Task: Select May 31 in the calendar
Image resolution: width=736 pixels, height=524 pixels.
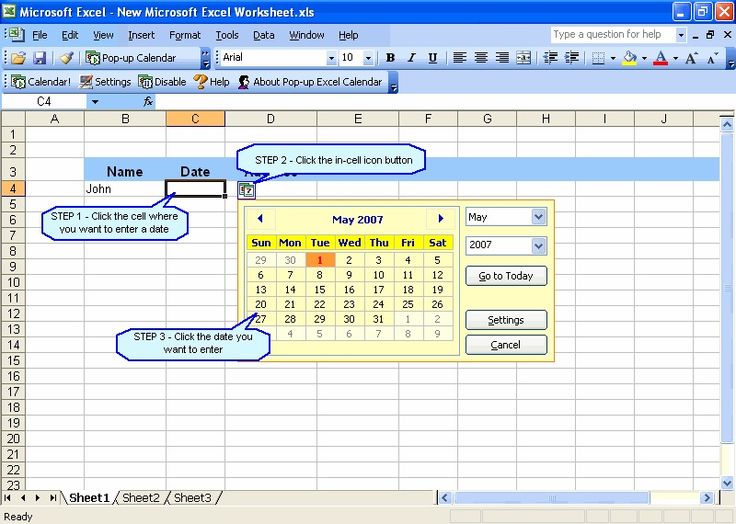Action: pos(378,319)
